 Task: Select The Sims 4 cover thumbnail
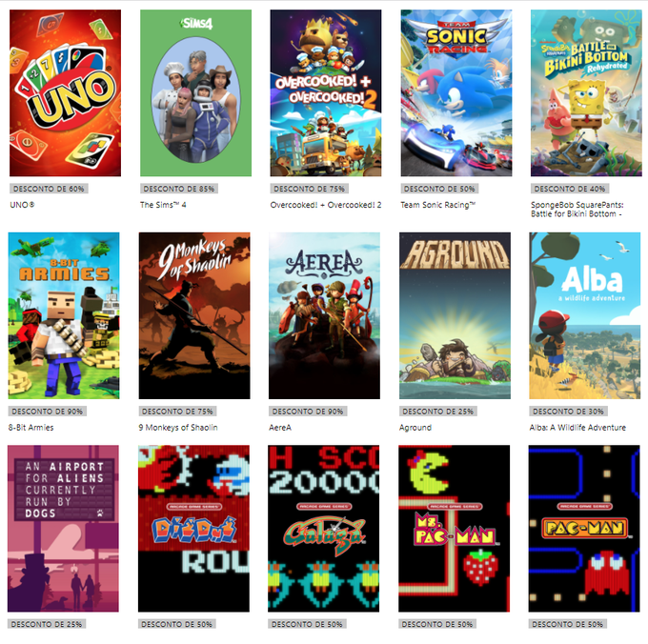pos(195,93)
